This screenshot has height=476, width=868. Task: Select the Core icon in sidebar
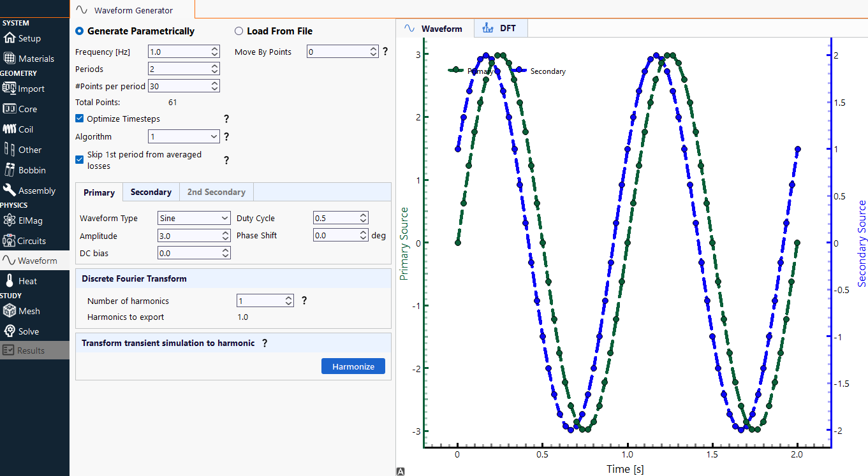pos(10,109)
